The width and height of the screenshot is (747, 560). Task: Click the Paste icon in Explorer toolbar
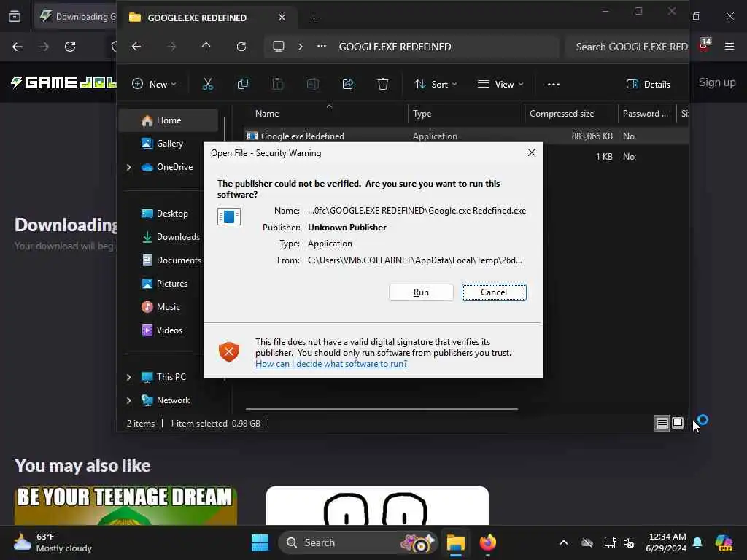[x=278, y=85]
